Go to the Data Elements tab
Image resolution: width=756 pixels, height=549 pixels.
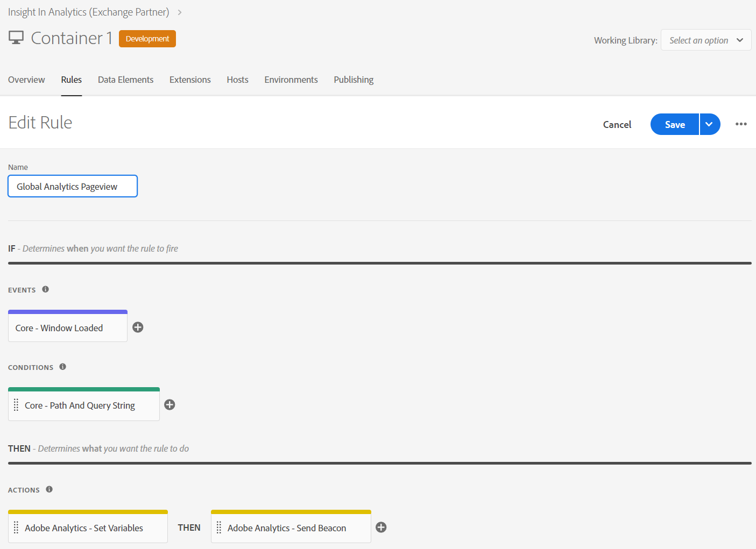[x=125, y=80]
